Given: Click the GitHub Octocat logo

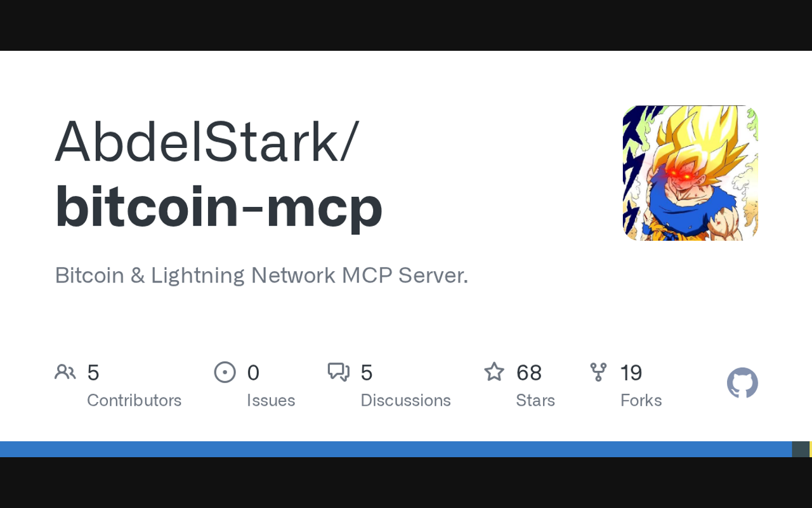Looking at the screenshot, I should click(x=742, y=383).
